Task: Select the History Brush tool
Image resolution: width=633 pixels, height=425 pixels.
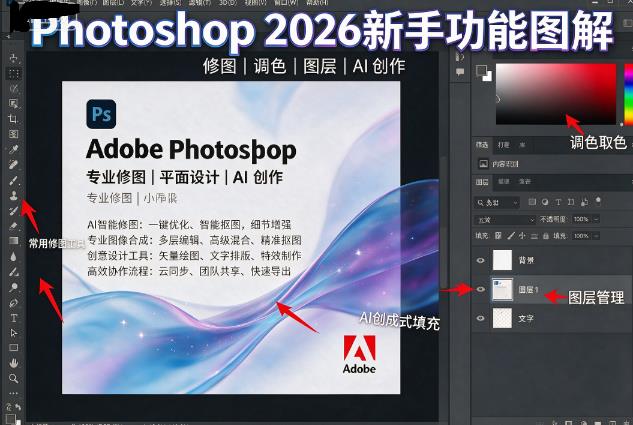Action: [x=14, y=211]
